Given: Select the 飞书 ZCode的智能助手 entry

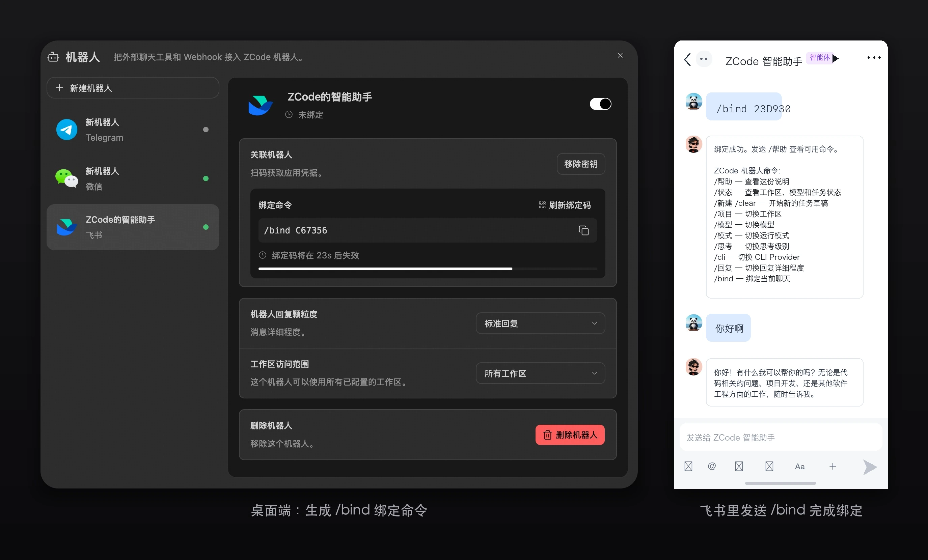Looking at the screenshot, I should pos(133,227).
